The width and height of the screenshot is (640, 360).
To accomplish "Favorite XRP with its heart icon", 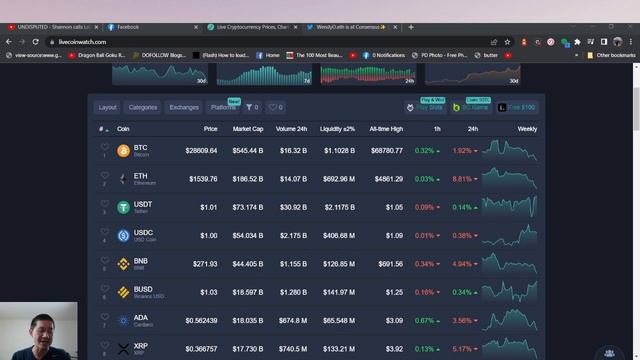I will (104, 345).
